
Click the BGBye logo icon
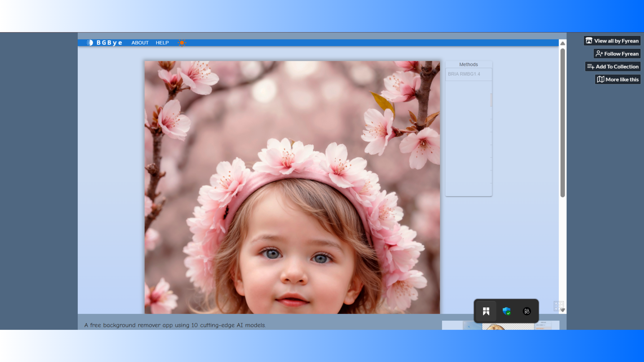point(90,43)
